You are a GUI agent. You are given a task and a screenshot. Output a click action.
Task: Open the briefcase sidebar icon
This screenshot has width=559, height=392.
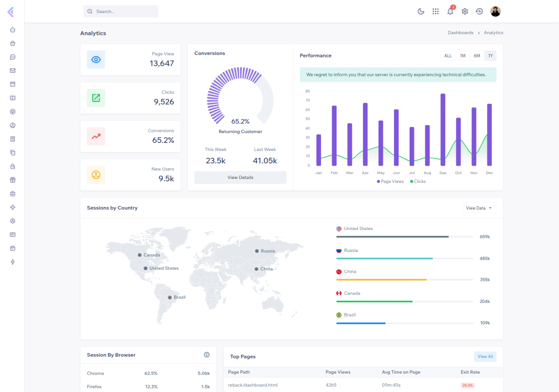point(13,193)
